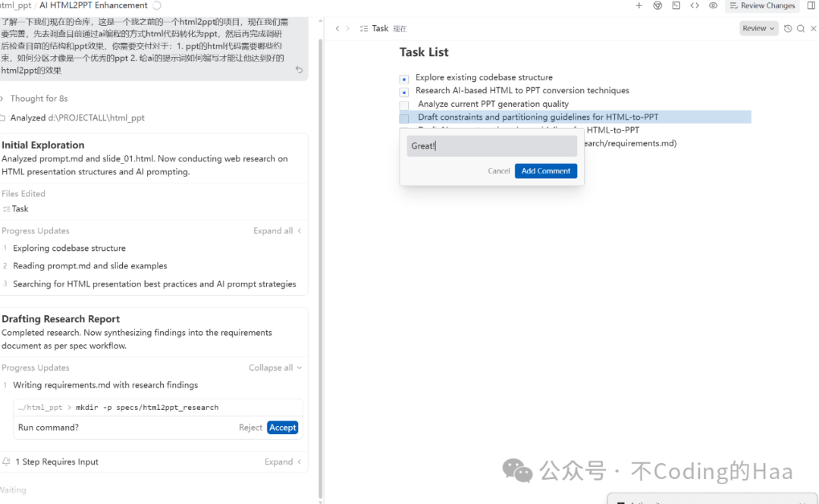This screenshot has height=504, width=819.
Task: Open the code editor angle-brackets icon
Action: click(695, 6)
